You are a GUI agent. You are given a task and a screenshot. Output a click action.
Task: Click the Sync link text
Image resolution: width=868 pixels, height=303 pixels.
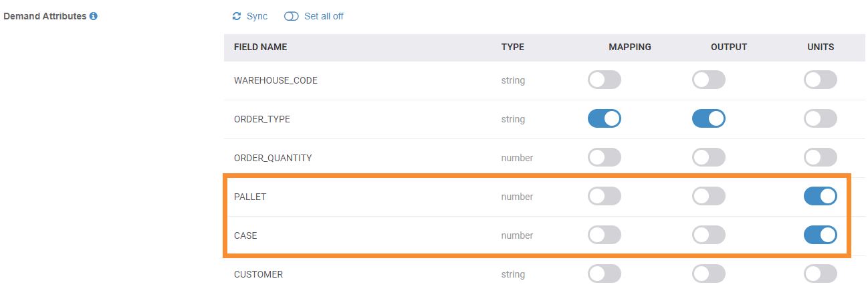[257, 16]
